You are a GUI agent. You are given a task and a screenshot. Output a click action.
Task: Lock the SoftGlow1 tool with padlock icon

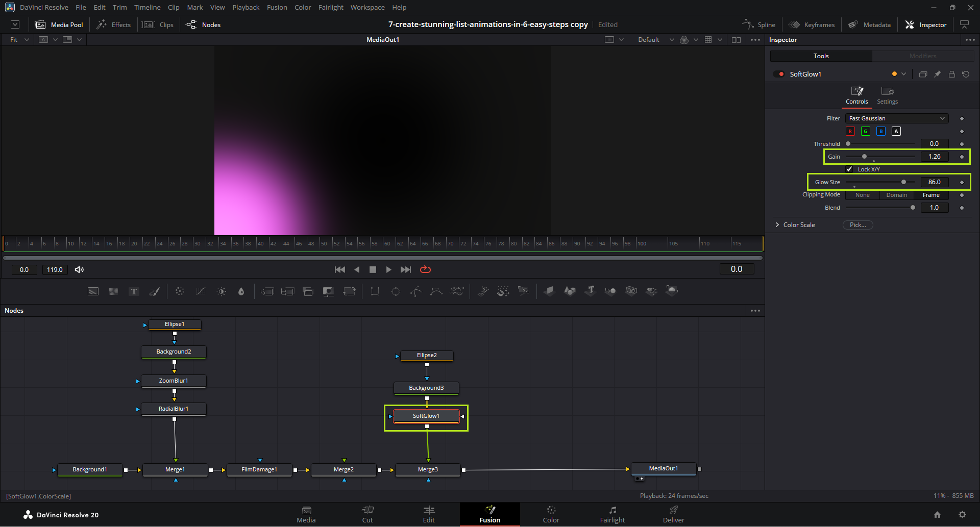pos(951,74)
